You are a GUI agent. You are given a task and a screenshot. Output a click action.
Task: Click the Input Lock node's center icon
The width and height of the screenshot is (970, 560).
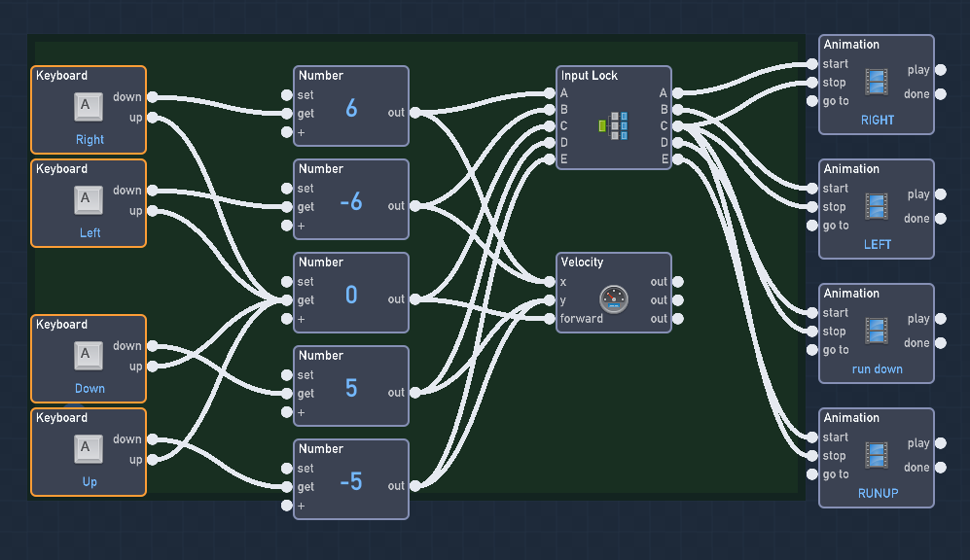click(x=614, y=125)
